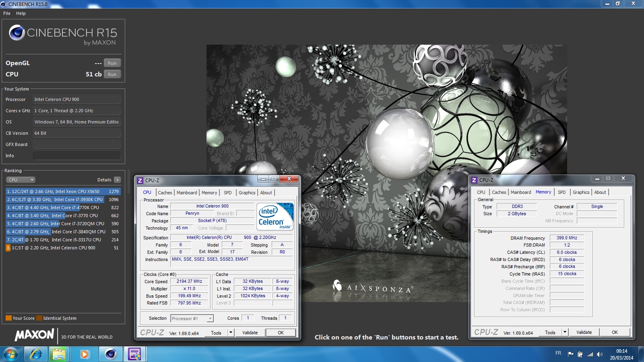
Task: Click the Cinebench R15 logo sphere
Action: tap(17, 33)
